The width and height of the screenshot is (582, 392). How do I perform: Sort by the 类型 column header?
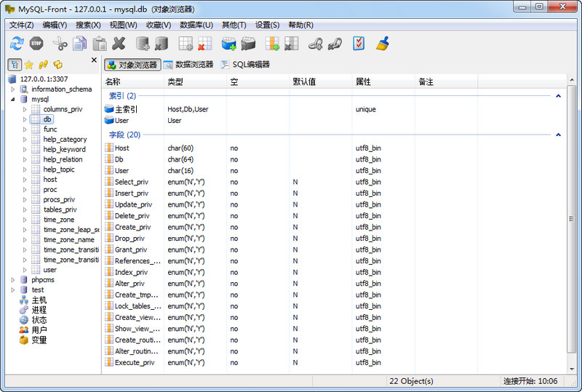(195, 81)
